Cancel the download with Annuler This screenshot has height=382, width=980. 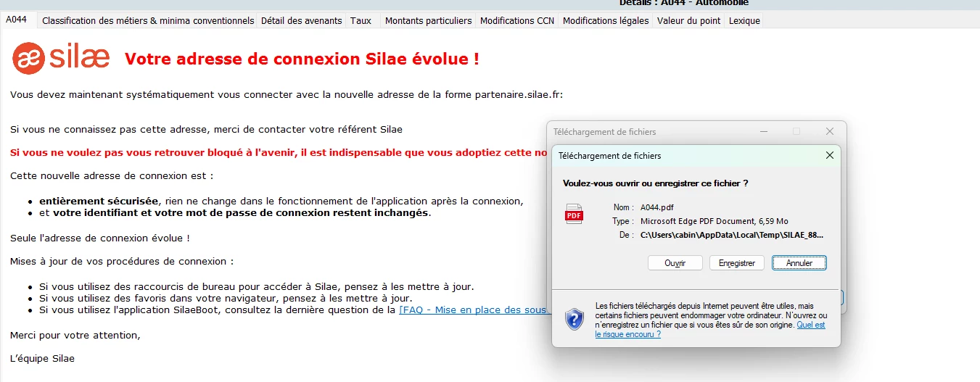[x=799, y=263]
